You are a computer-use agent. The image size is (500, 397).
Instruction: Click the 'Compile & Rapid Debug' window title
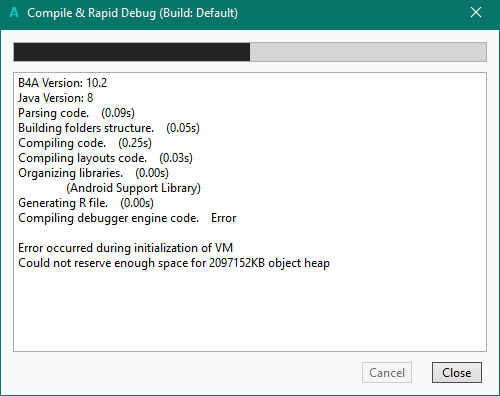[x=133, y=13]
